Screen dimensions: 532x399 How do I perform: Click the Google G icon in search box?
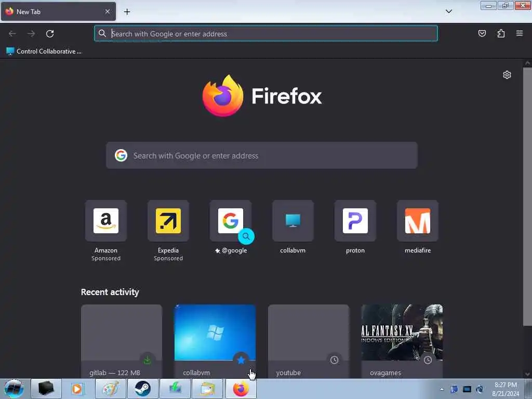(121, 155)
